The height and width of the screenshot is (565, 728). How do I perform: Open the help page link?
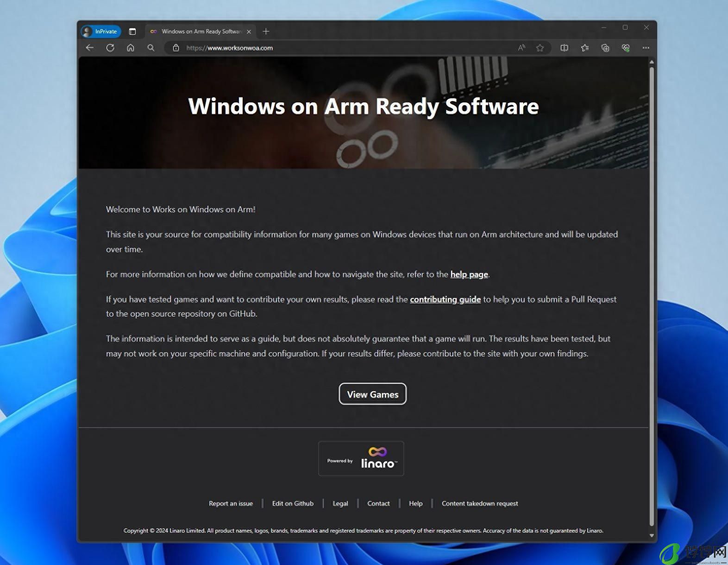tap(469, 274)
